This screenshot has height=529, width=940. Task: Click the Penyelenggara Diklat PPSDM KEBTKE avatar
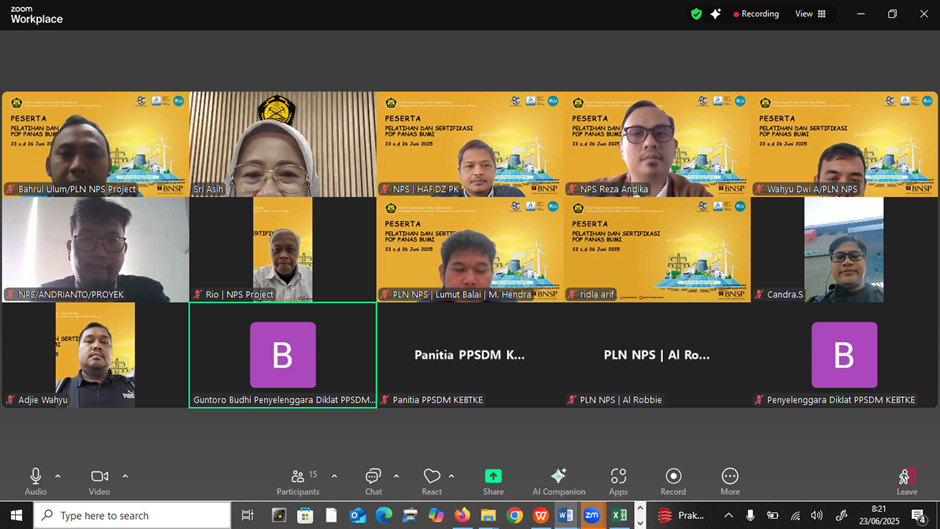click(844, 354)
